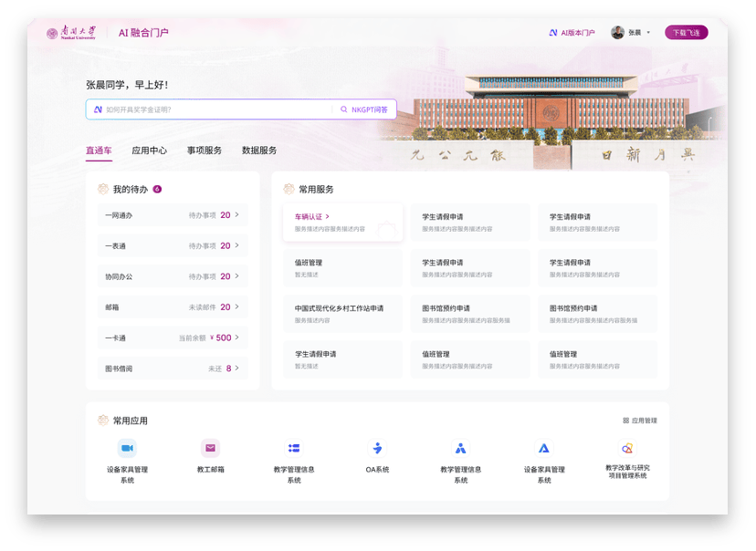Expand the 图书借阅 row chevron
The width and height of the screenshot is (756, 551).
click(236, 368)
